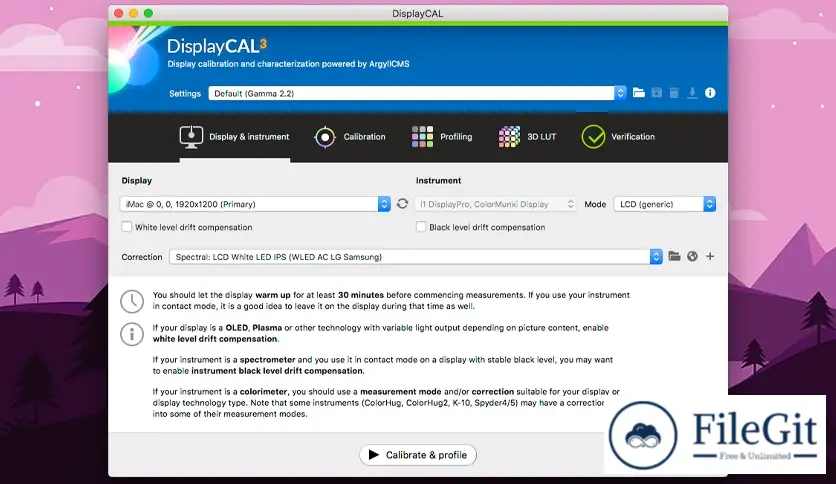Viewport: 836px width, 484px height.
Task: Create a new correction with plus icon
Action: (710, 256)
